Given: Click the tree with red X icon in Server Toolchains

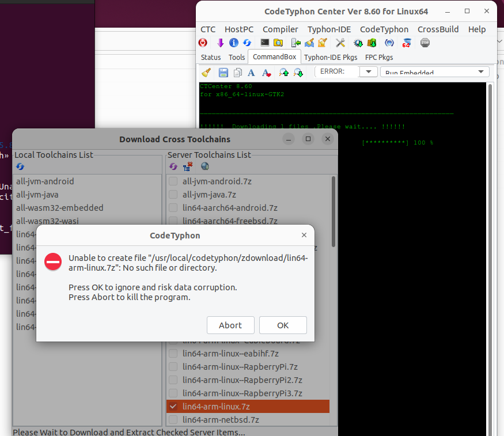Looking at the screenshot, I should pyautogui.click(x=188, y=166).
